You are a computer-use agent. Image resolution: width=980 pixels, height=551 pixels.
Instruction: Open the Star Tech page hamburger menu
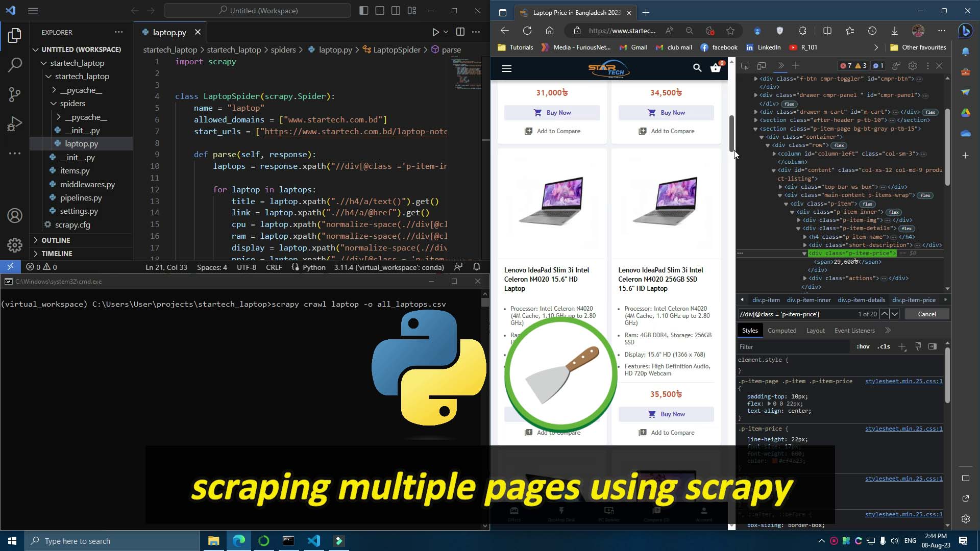coord(507,68)
